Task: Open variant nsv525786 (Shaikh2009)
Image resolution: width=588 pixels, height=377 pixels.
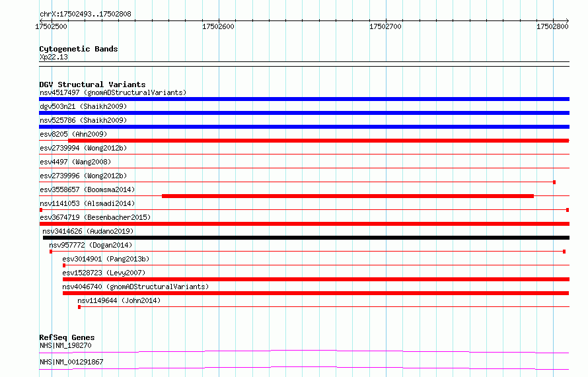Action: pos(83,120)
